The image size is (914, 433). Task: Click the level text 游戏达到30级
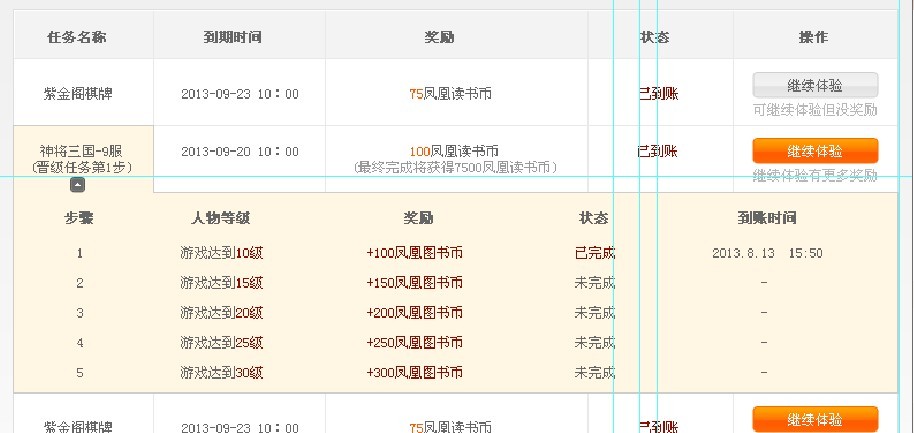click(x=222, y=372)
